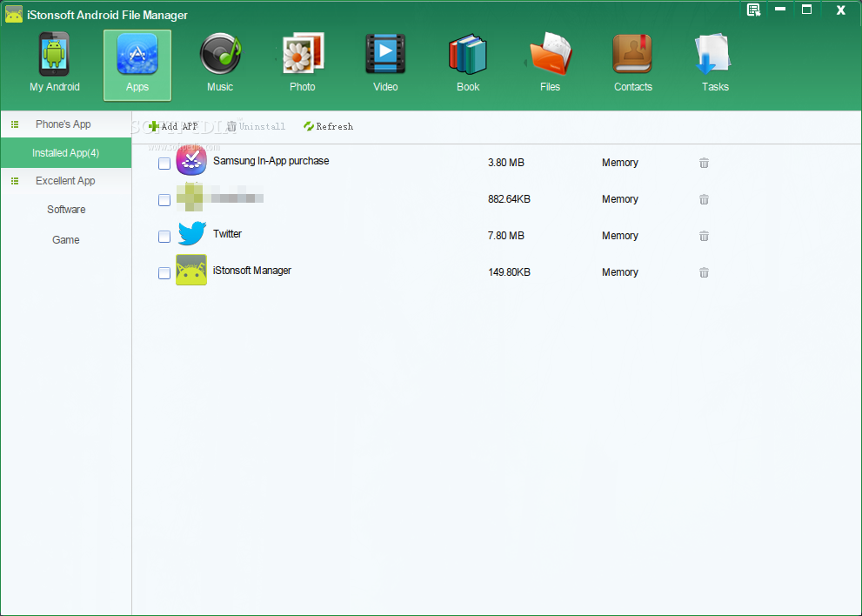The image size is (862, 616).
Task: Click the iStonsoft Manager app name
Action: click(252, 270)
